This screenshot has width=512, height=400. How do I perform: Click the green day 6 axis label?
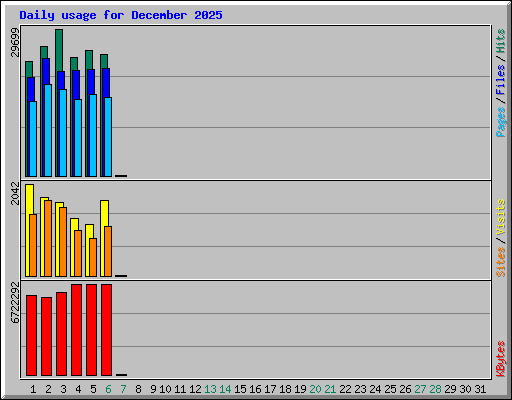pyautogui.click(x=108, y=389)
